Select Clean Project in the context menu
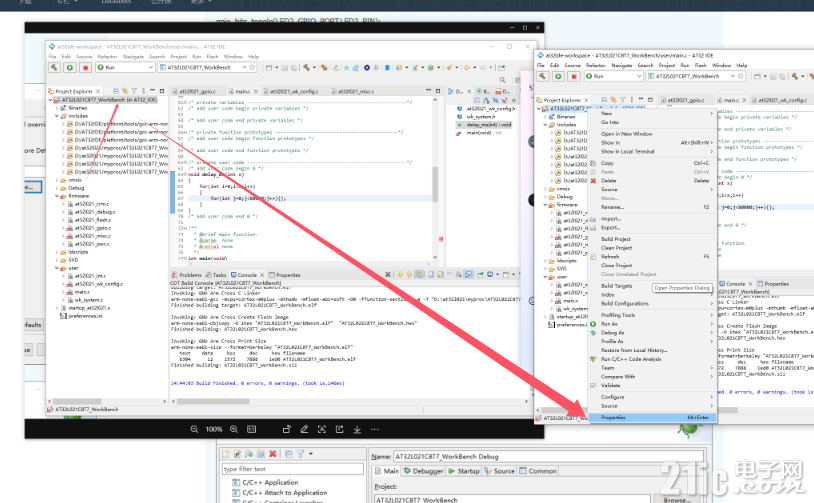Screen dimensions: 814x503 tap(616, 248)
